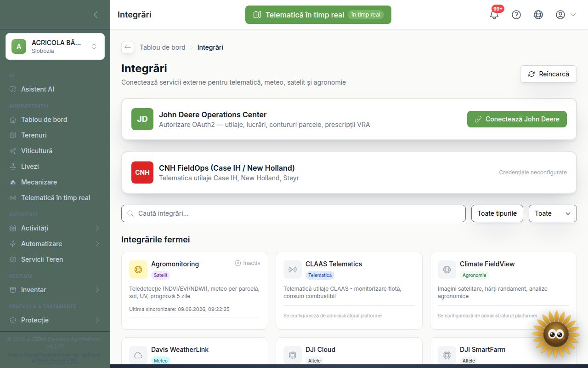Click the DJI Cloud chip icon

[x=293, y=355]
